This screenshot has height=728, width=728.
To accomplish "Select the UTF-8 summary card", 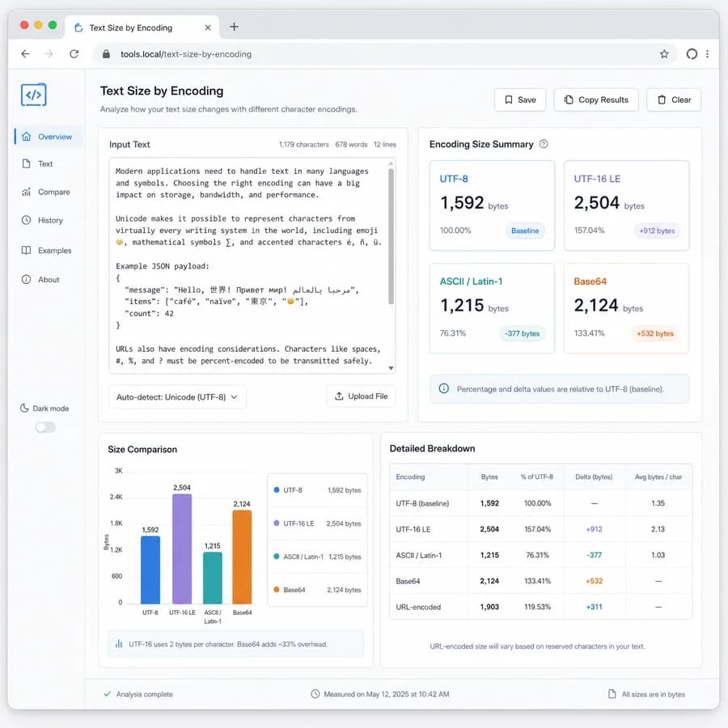I will (x=492, y=205).
